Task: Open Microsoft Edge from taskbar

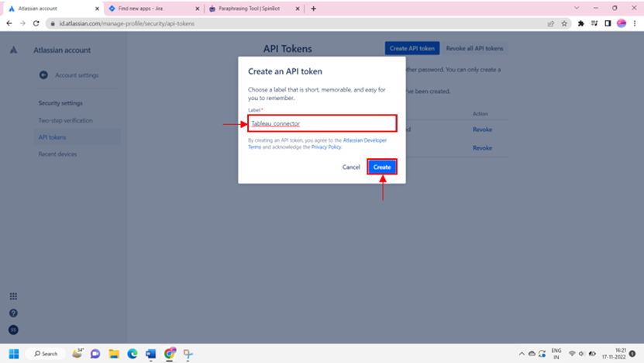Action: pos(133,354)
